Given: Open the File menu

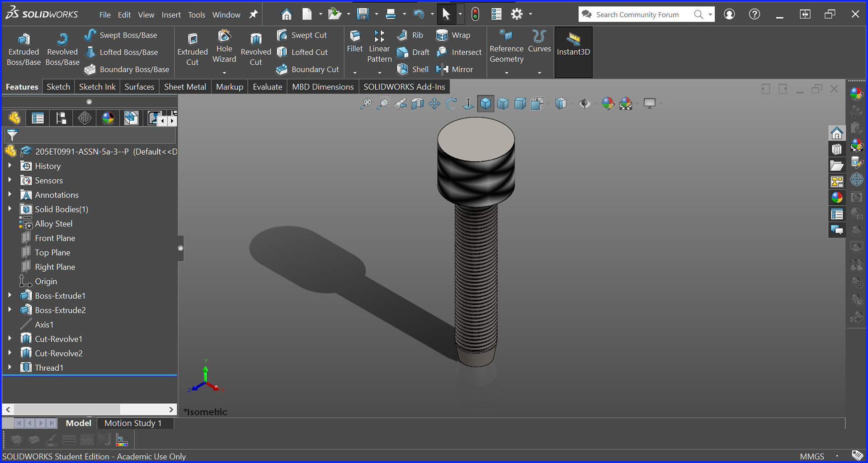Looking at the screenshot, I should click(105, 15).
